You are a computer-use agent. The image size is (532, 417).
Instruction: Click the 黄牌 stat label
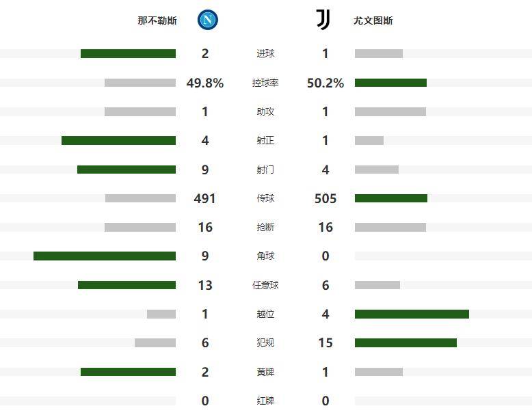(x=265, y=373)
